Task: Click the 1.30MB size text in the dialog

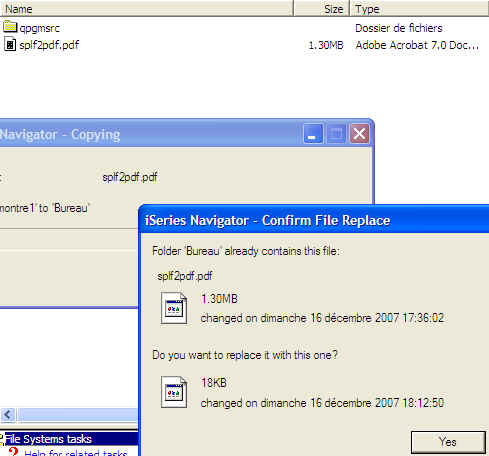Action: click(219, 299)
